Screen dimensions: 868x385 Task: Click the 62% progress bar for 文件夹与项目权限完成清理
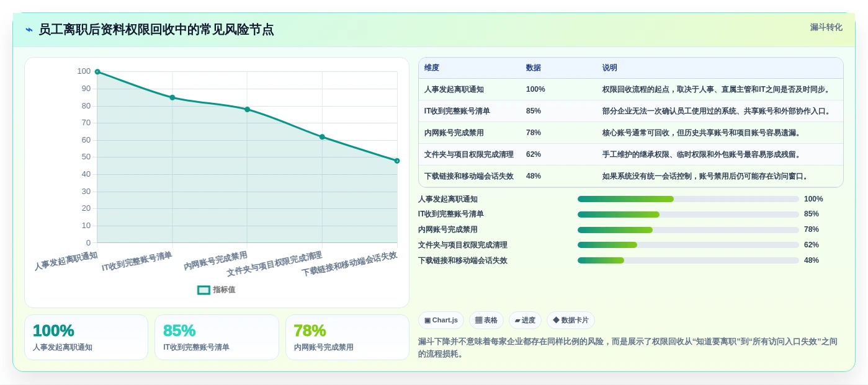pyautogui.click(x=688, y=245)
